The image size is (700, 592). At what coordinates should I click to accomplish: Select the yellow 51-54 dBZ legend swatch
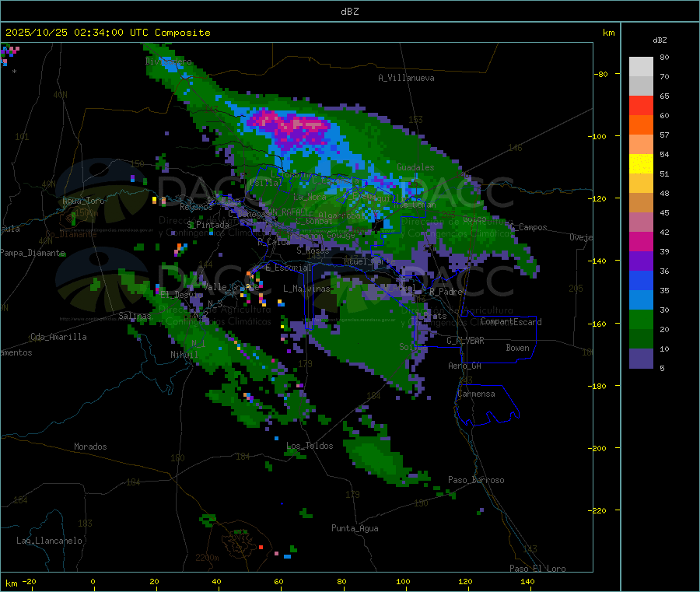641,164
